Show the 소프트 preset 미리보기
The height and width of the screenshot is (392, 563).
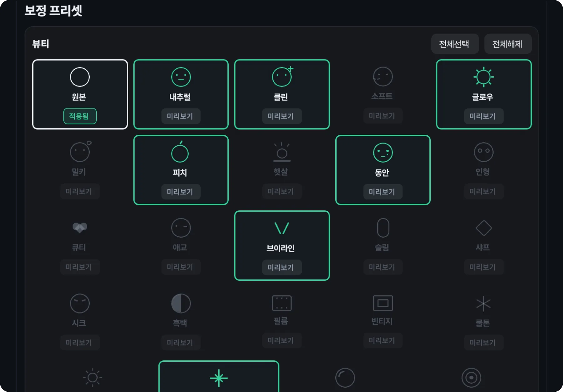pos(383,116)
